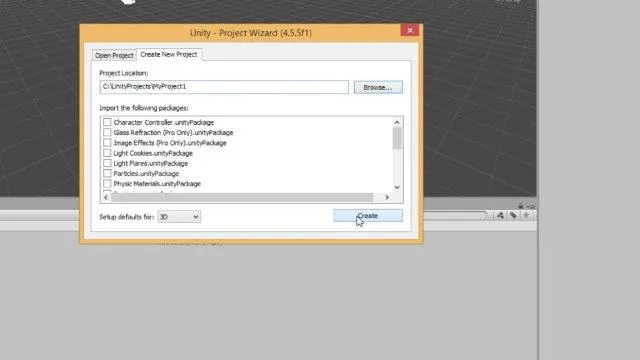
Task: Click the Create button
Action: [368, 216]
